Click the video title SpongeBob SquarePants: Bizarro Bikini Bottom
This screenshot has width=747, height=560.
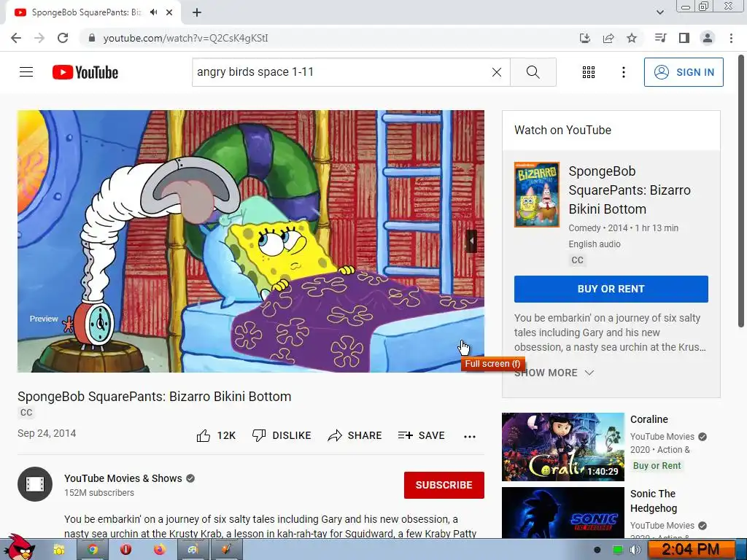pyautogui.click(x=155, y=397)
